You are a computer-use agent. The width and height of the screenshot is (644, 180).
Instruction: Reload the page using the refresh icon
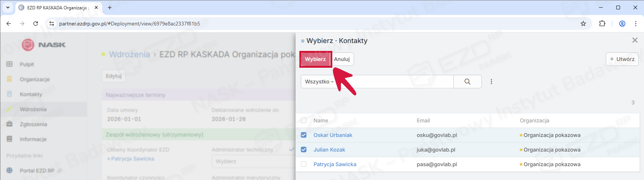click(36, 24)
